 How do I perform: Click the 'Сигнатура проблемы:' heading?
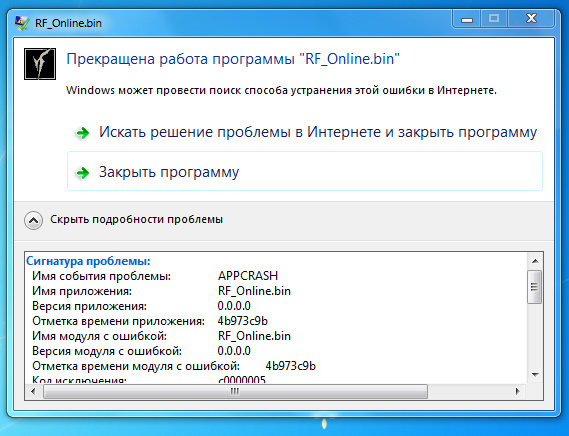(88, 261)
